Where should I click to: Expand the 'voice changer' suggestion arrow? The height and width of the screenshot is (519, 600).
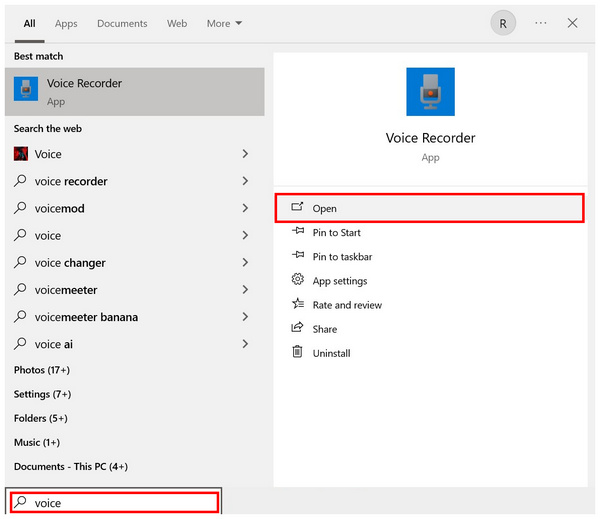click(x=245, y=263)
